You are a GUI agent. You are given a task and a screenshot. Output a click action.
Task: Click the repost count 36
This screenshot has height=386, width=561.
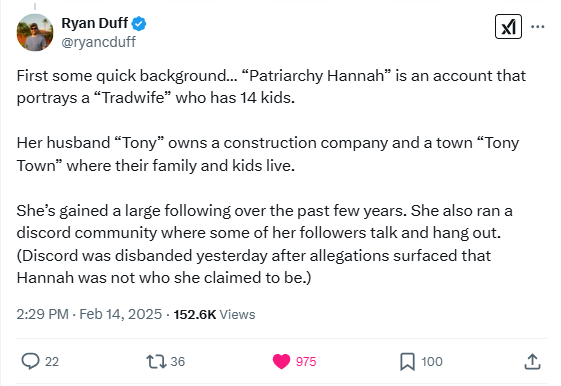178,362
